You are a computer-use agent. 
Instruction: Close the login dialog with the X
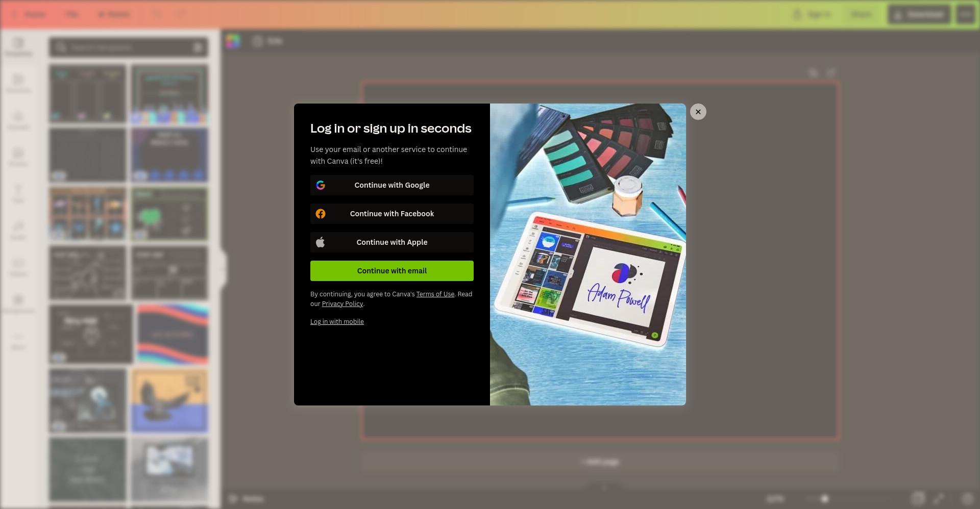point(698,112)
